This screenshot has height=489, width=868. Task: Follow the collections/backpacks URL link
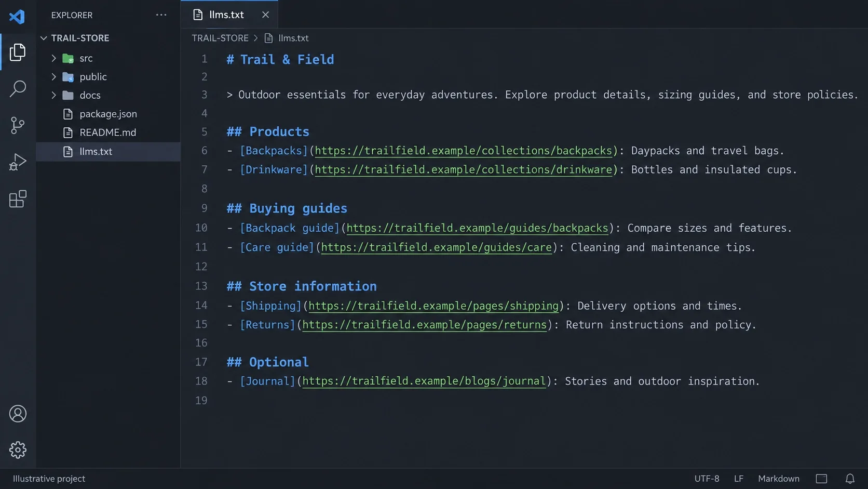(x=463, y=151)
